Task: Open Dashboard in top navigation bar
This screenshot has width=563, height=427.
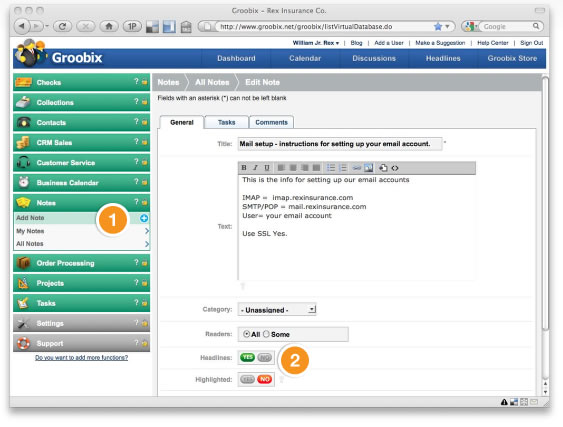Action: click(236, 58)
